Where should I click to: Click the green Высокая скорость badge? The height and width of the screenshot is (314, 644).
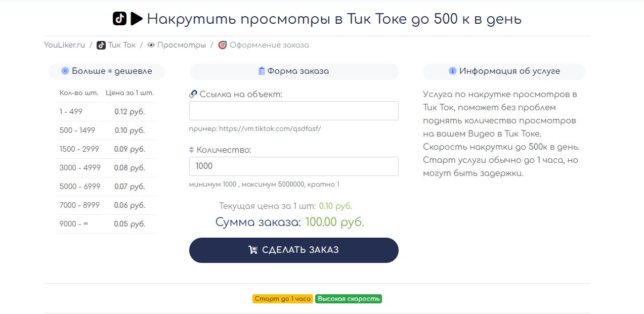tap(349, 299)
